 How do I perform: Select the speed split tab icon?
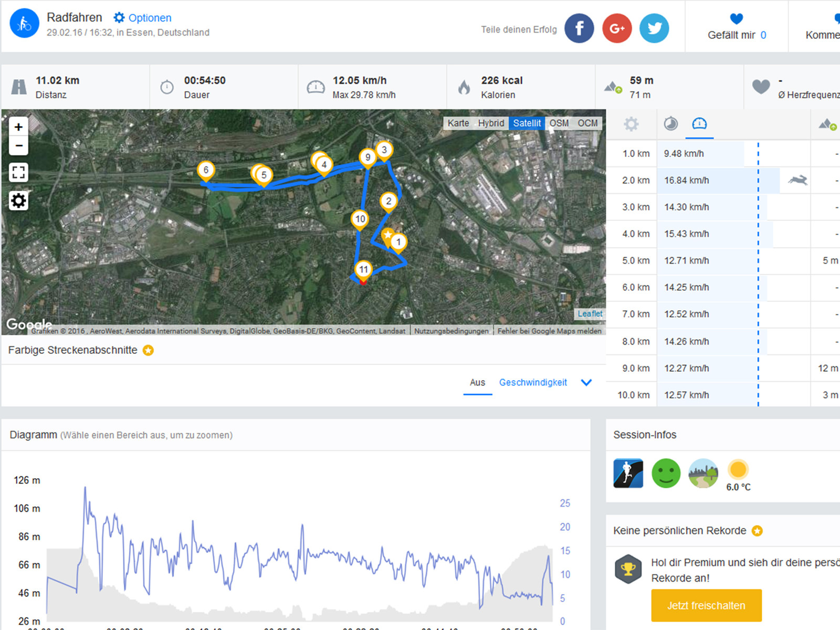click(699, 124)
